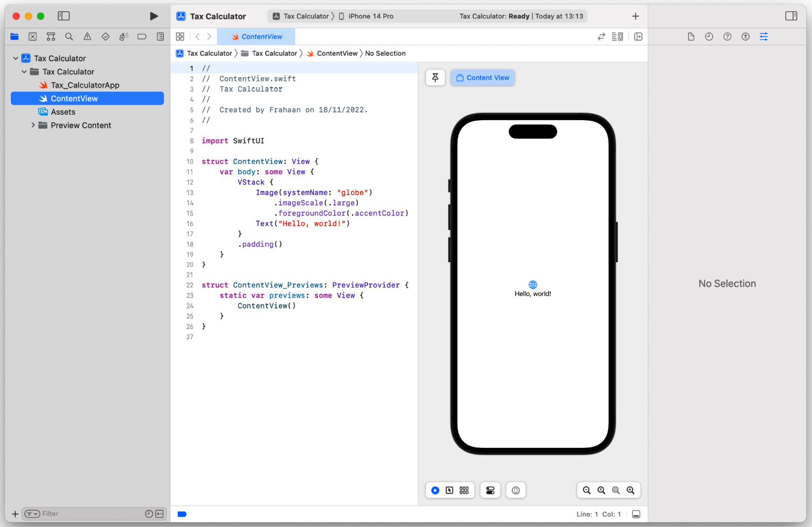
Task: Add a new editor on right
Action: [x=638, y=36]
